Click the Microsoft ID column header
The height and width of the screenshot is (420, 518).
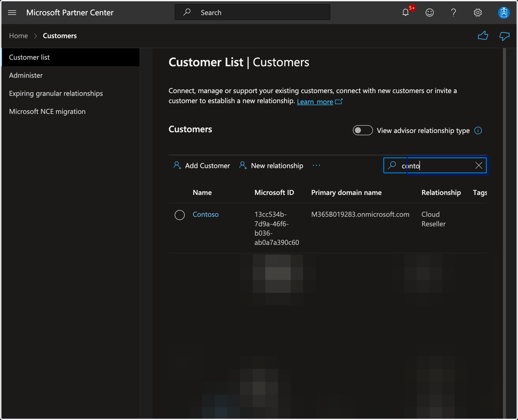click(274, 193)
